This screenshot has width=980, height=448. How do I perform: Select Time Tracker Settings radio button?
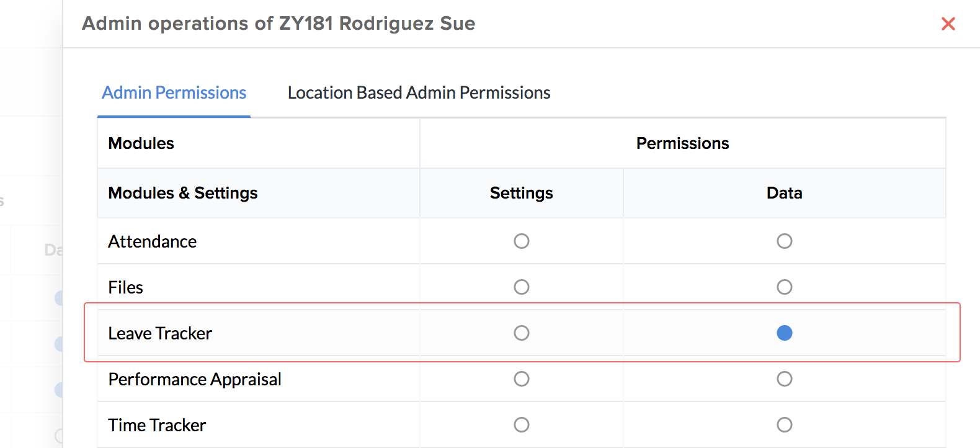(x=522, y=425)
